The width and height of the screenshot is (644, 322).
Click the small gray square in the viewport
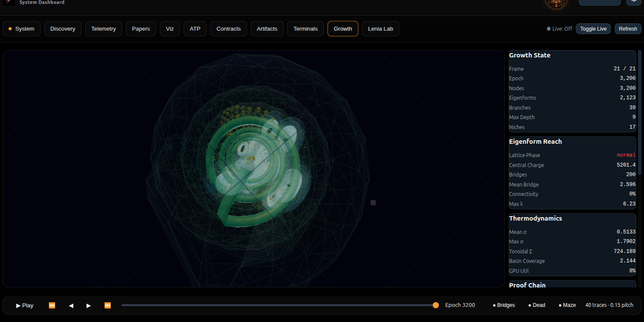pyautogui.click(x=373, y=202)
